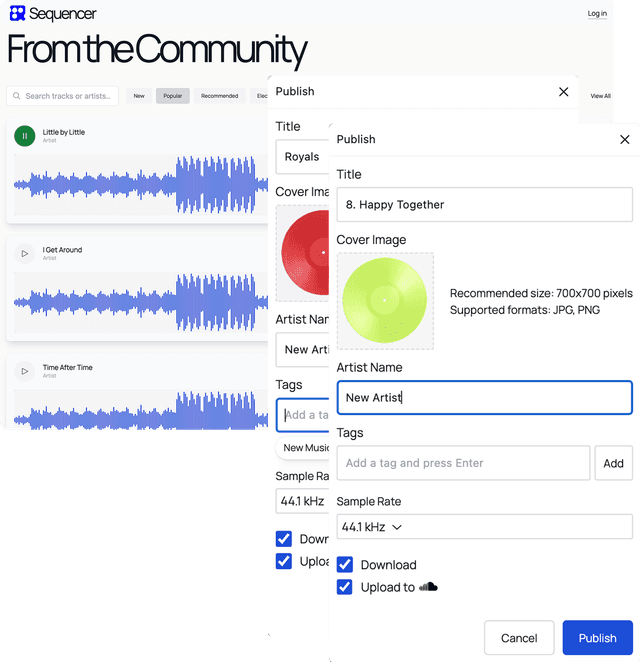
Task: Open Sample Rate dropdown in back dialog
Action: point(302,501)
